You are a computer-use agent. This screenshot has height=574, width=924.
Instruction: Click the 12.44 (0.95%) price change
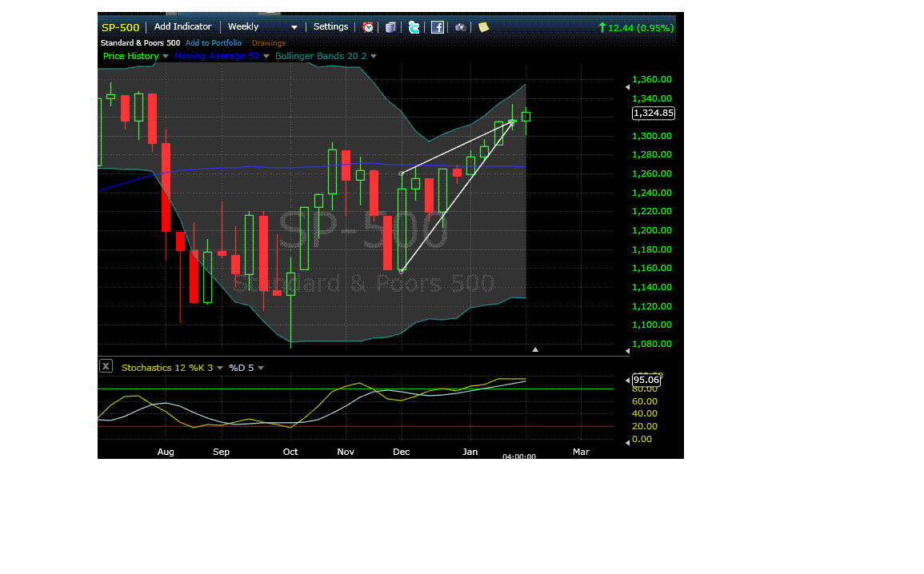(x=637, y=28)
